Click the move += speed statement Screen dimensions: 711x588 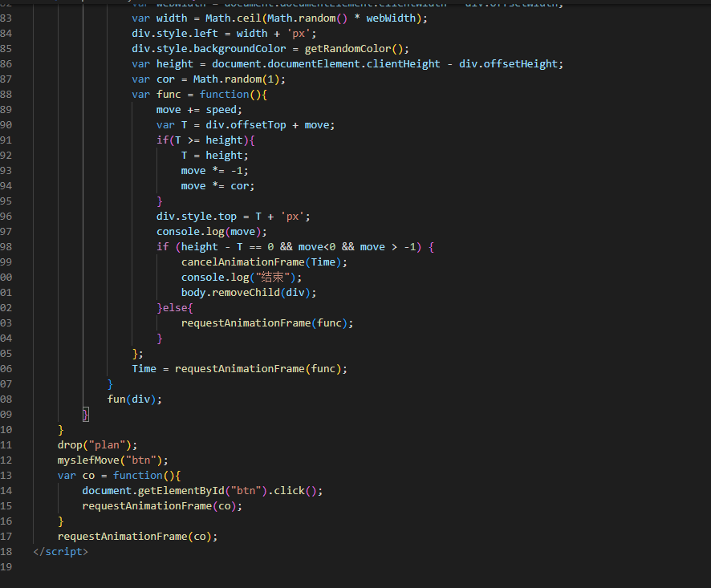pos(199,110)
